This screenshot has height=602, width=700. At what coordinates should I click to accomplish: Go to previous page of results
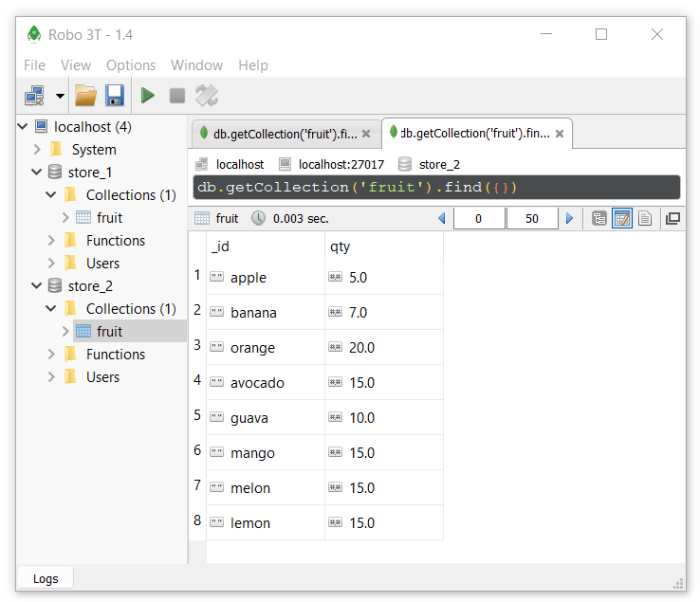[x=442, y=219]
